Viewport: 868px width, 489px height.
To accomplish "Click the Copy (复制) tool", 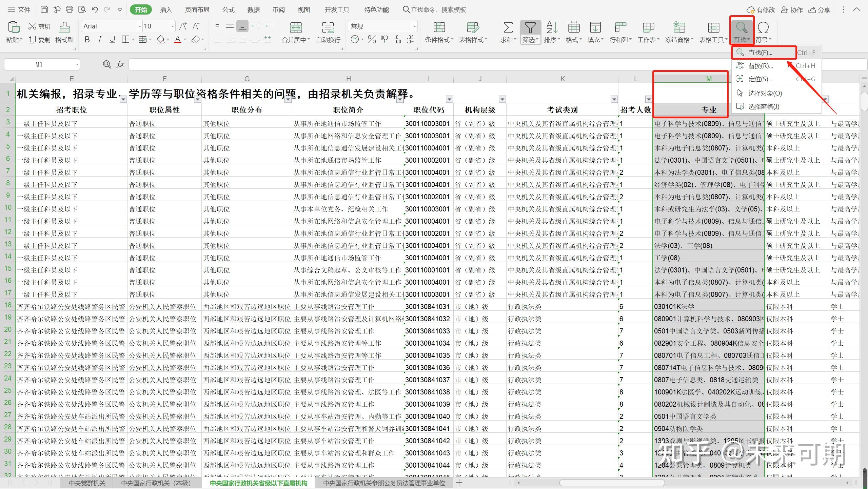I will [x=40, y=40].
